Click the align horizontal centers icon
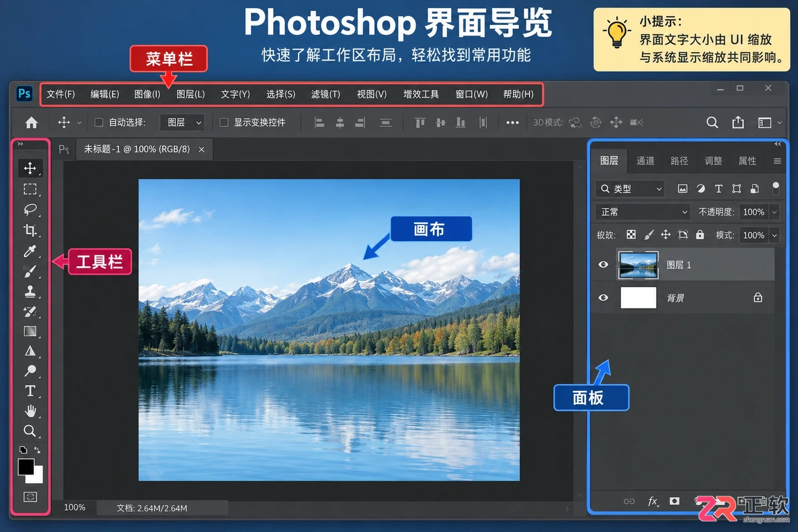The width and height of the screenshot is (798, 532). coord(340,122)
